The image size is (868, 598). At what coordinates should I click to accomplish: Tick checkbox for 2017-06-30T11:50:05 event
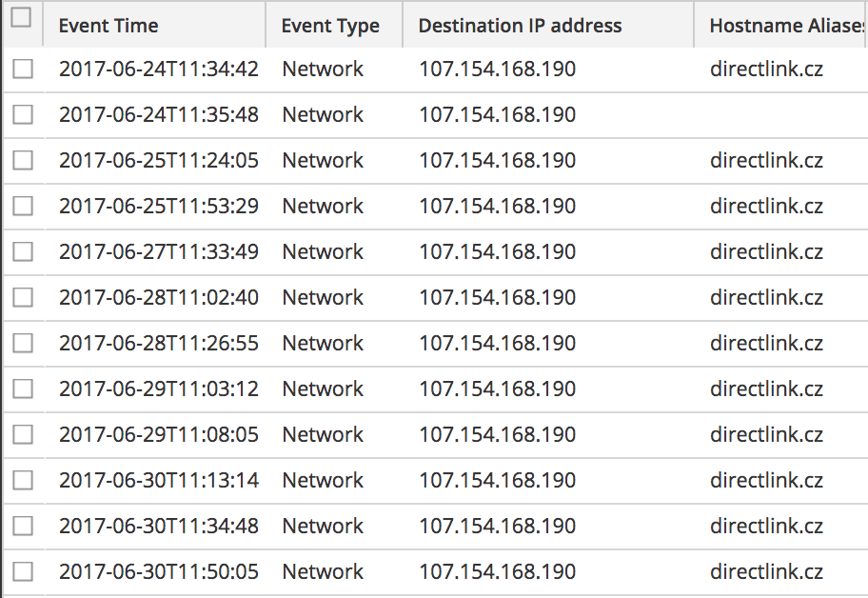(x=23, y=571)
